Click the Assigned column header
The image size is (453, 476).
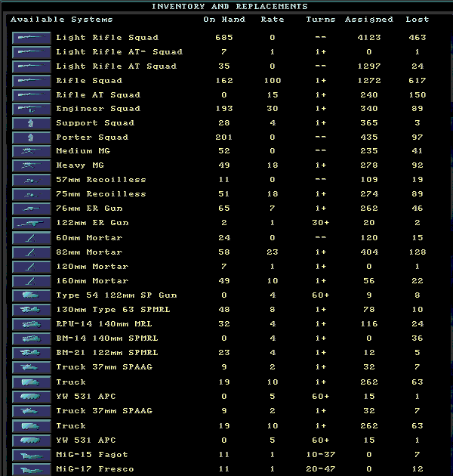coord(369,20)
